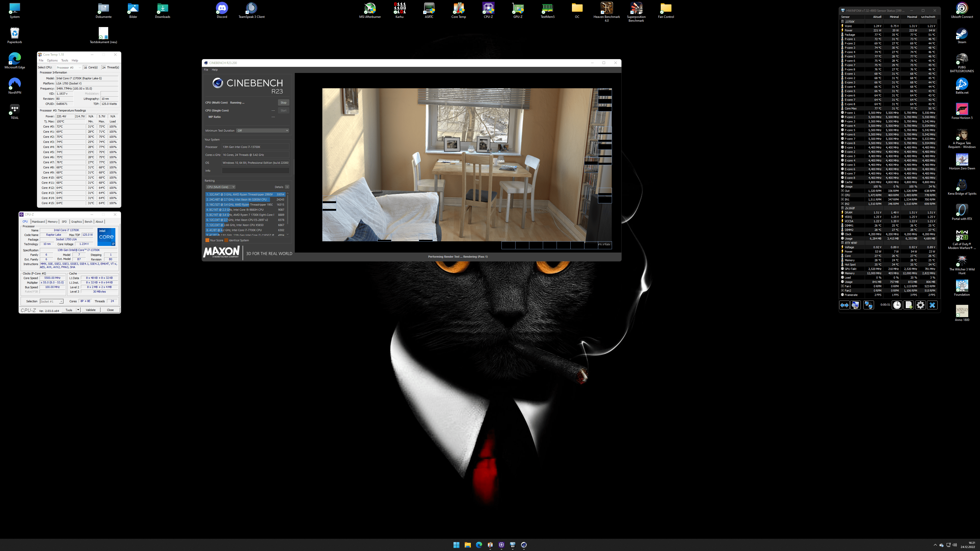
Task: Click HWiNFO expand arrows icon
Action: coord(844,305)
